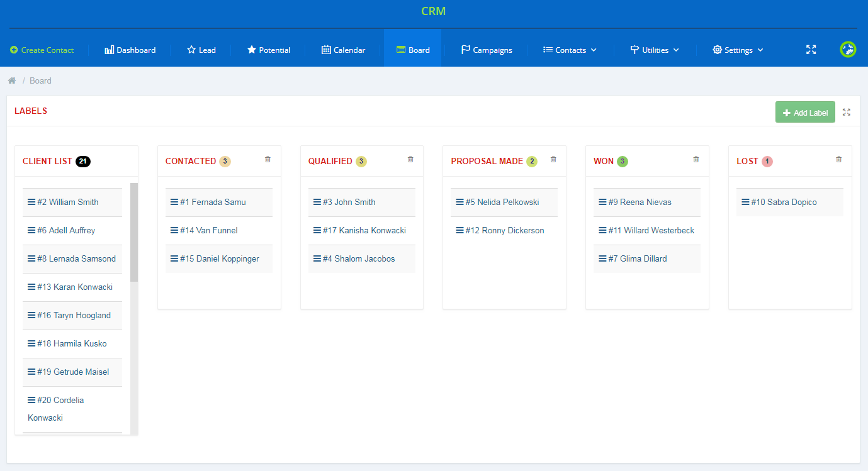Delete the Proposal Made label column

(x=553, y=160)
